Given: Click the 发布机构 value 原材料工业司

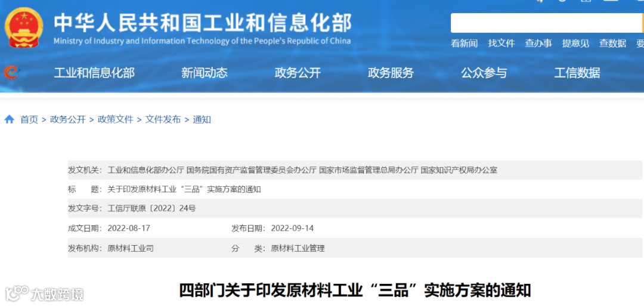Looking at the screenshot, I should point(130,249).
